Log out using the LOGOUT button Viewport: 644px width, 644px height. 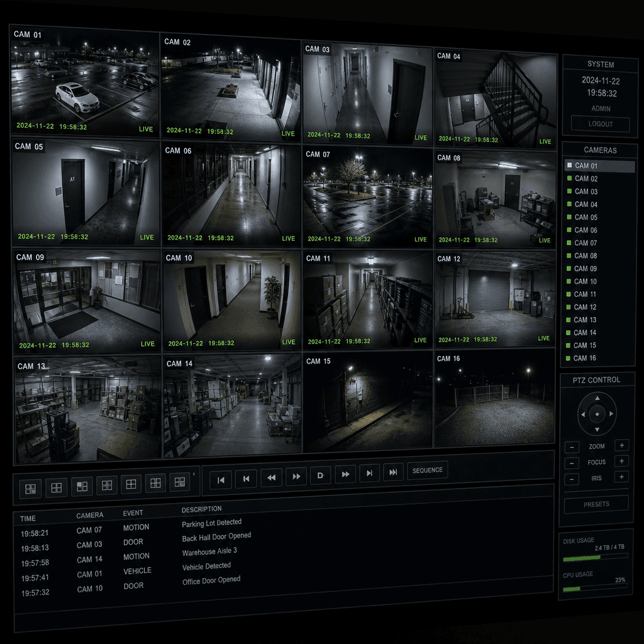[601, 124]
